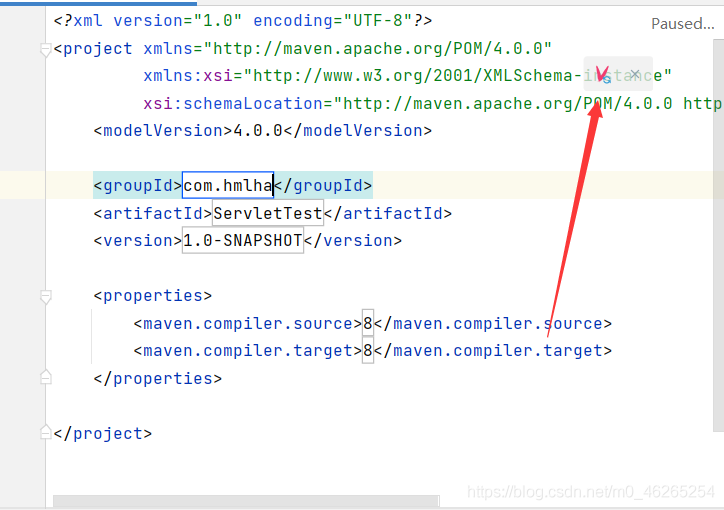Viewport: 724px width, 510px height.
Task: Click the horizontal scrollbar at editor bottom
Action: pyautogui.click(x=246, y=501)
